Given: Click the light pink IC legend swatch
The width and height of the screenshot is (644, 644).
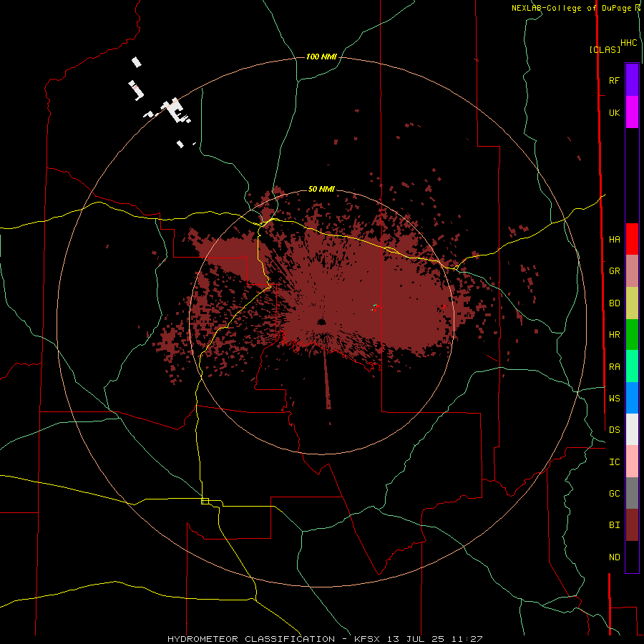Looking at the screenshot, I should pos(632,462).
